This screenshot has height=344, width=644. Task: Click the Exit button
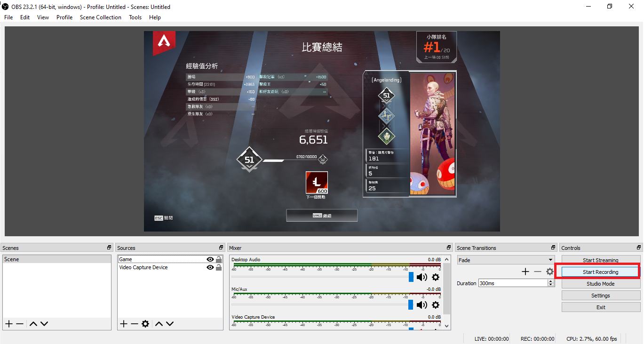601,307
